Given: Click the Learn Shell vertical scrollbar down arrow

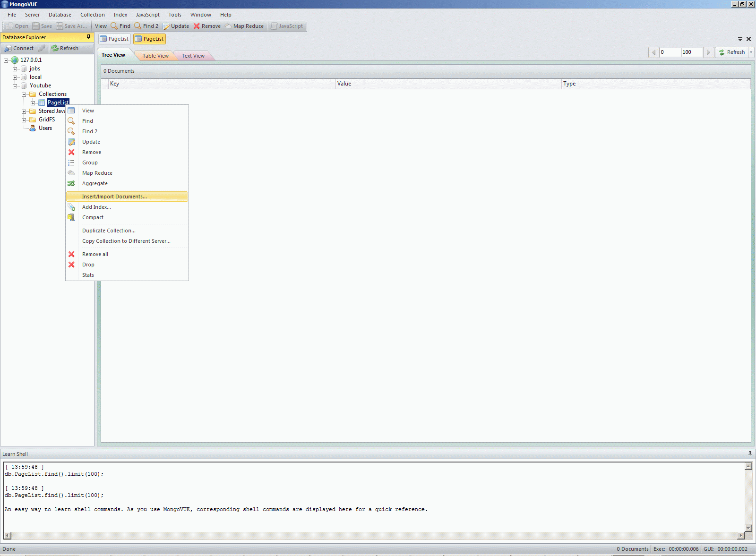Looking at the screenshot, I should click(x=748, y=528).
